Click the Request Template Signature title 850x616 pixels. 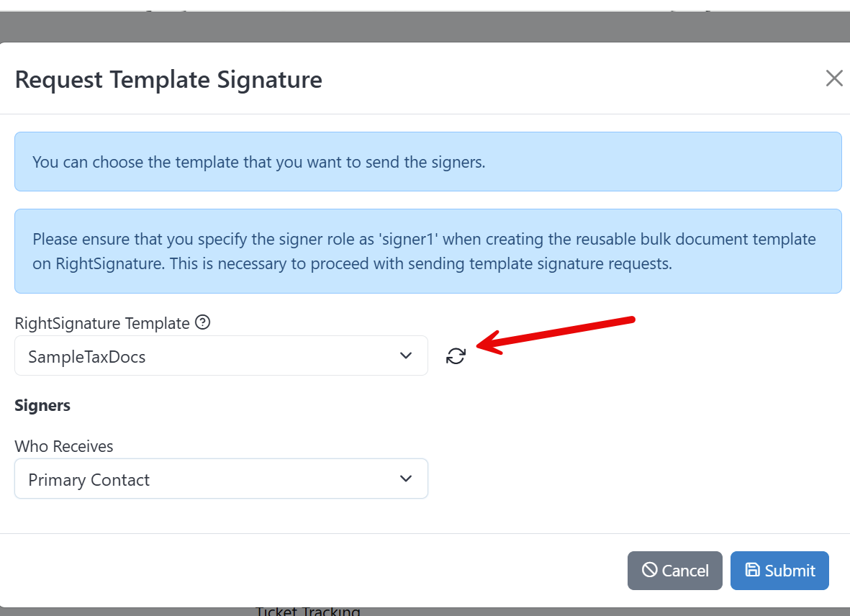point(168,79)
